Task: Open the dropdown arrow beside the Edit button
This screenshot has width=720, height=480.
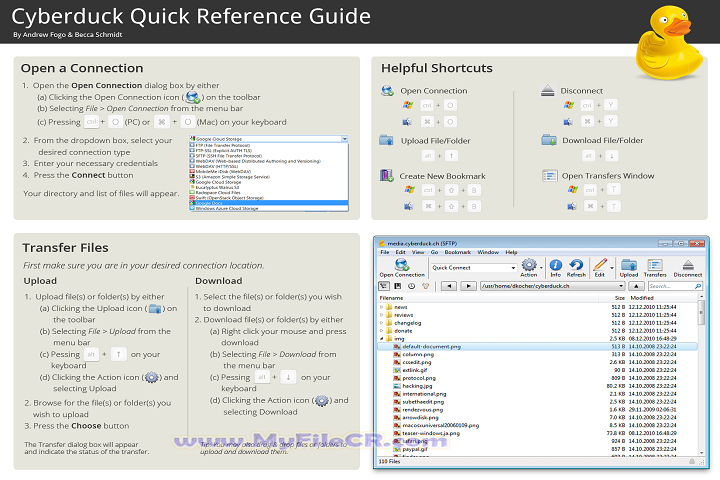Action: point(612,268)
